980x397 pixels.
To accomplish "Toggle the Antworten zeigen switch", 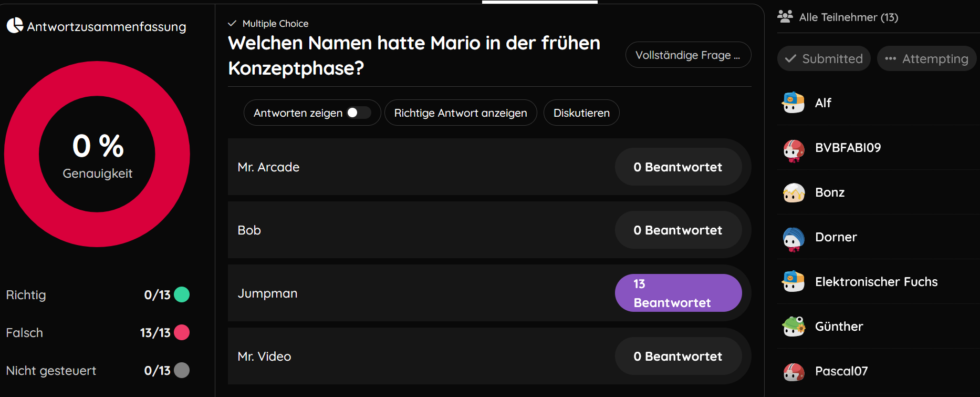I will point(359,113).
